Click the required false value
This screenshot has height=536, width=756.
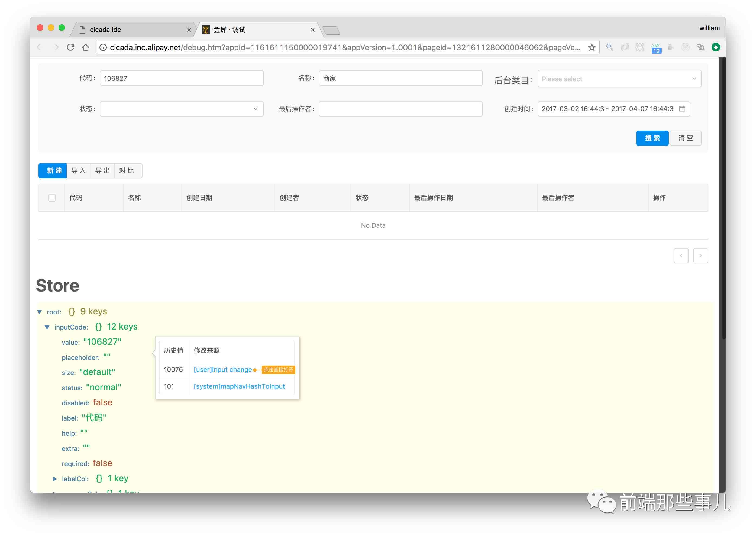pos(102,463)
